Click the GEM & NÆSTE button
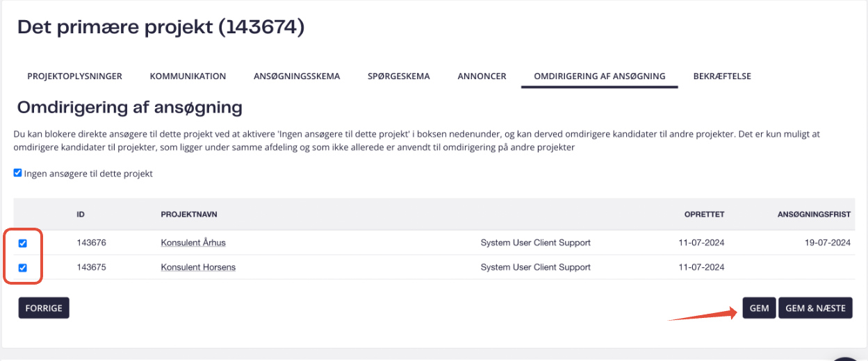This screenshot has width=868, height=361. (x=815, y=308)
